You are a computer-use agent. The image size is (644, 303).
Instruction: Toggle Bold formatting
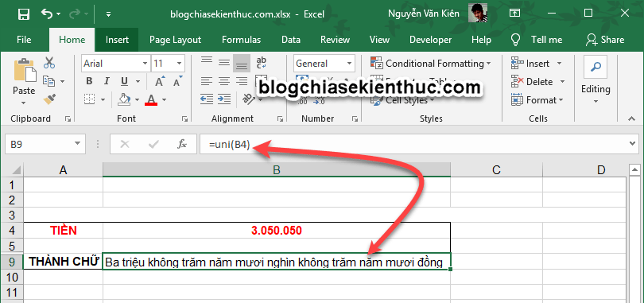[x=89, y=81]
